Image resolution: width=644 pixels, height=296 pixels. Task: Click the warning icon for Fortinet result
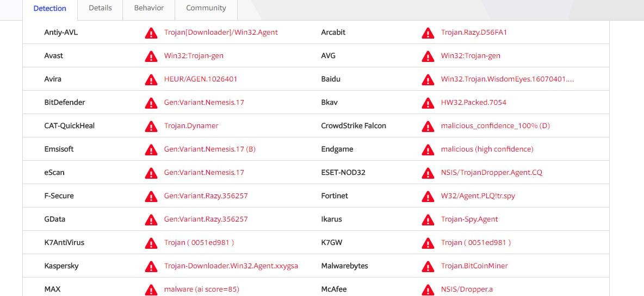(428, 197)
